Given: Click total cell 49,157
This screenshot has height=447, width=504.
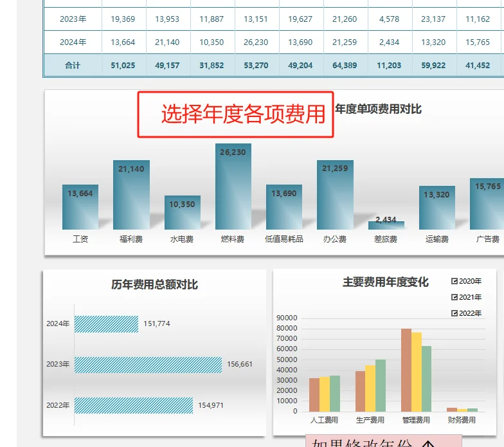Looking at the screenshot, I should pos(167,66).
